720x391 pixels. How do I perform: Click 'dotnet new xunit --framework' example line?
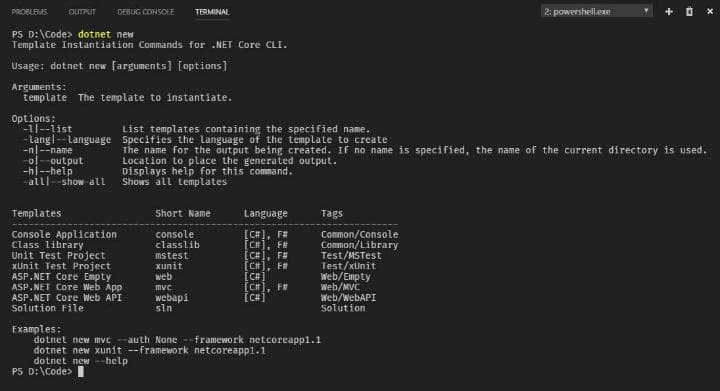coord(150,351)
